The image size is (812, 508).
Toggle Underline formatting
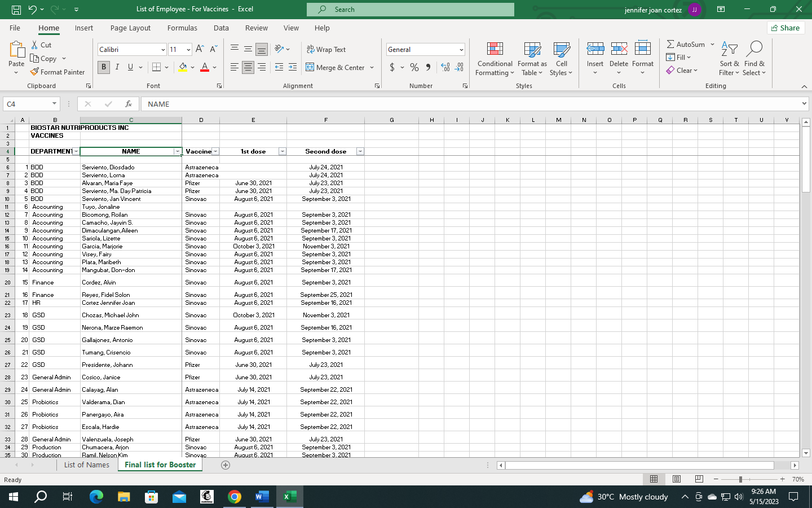(131, 67)
